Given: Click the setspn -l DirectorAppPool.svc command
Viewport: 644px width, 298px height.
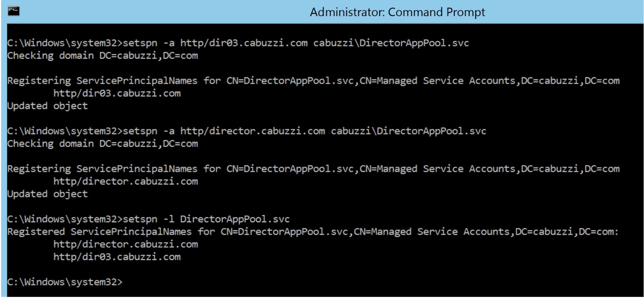Looking at the screenshot, I should (x=206, y=219).
